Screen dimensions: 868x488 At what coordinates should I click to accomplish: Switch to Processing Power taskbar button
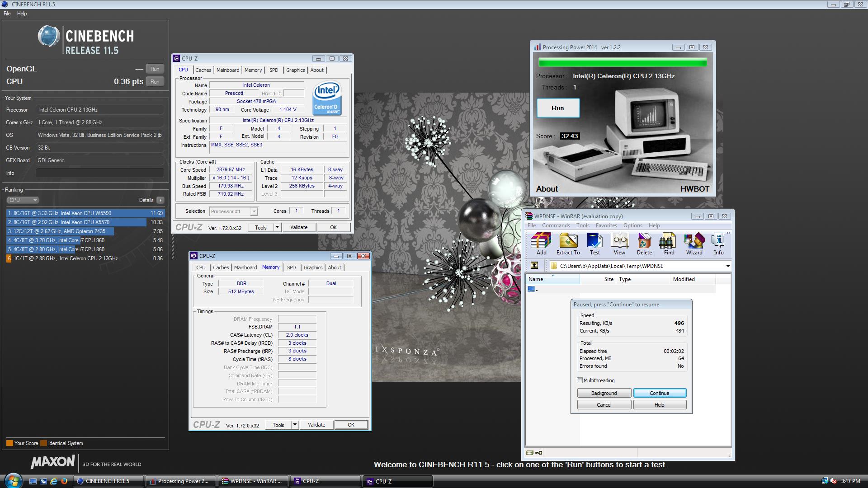click(x=180, y=481)
